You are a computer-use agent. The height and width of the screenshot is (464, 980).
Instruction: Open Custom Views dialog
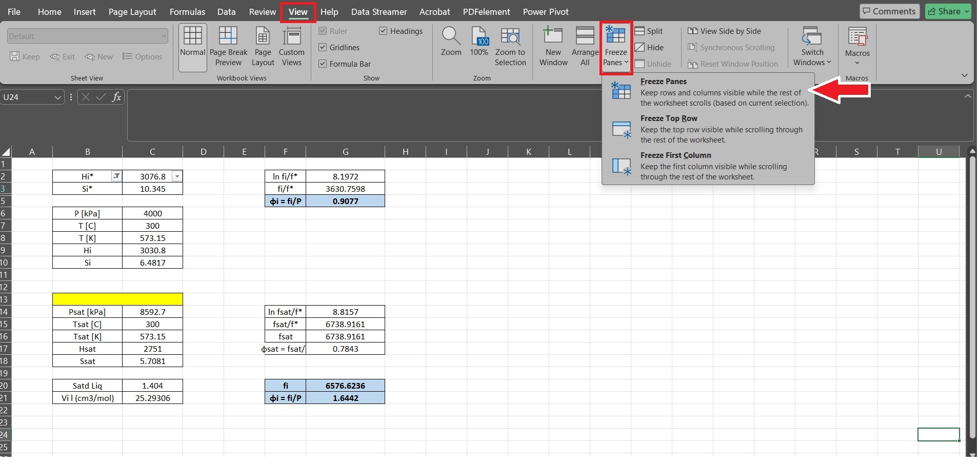tap(291, 47)
